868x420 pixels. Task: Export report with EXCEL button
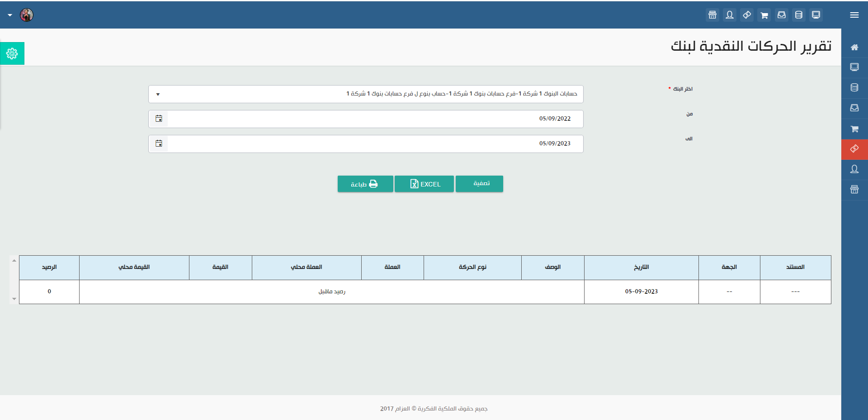tap(424, 184)
